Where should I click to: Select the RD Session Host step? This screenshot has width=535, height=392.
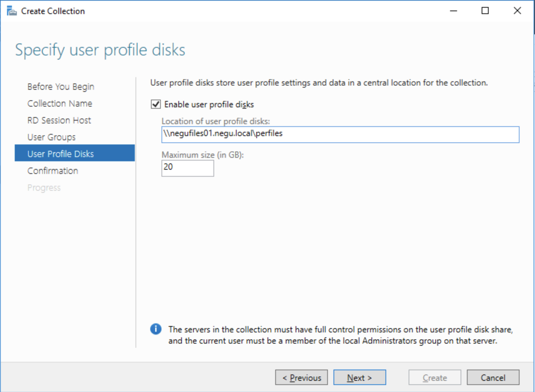[x=59, y=120]
